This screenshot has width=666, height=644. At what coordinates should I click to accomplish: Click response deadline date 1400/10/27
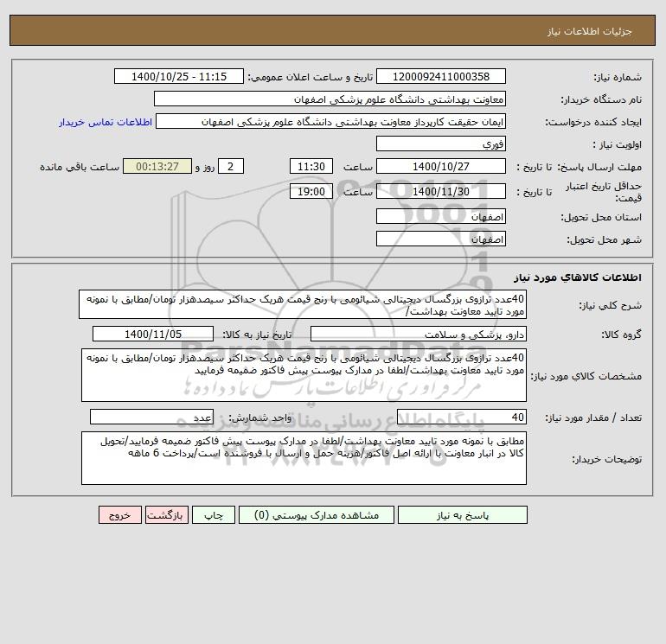(441, 167)
